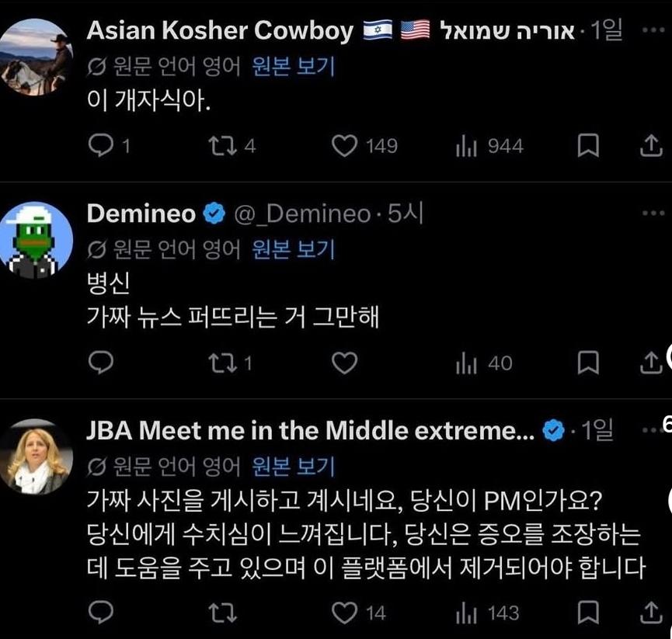
Task: Retweet Demineo's tweet
Action: [x=223, y=361]
